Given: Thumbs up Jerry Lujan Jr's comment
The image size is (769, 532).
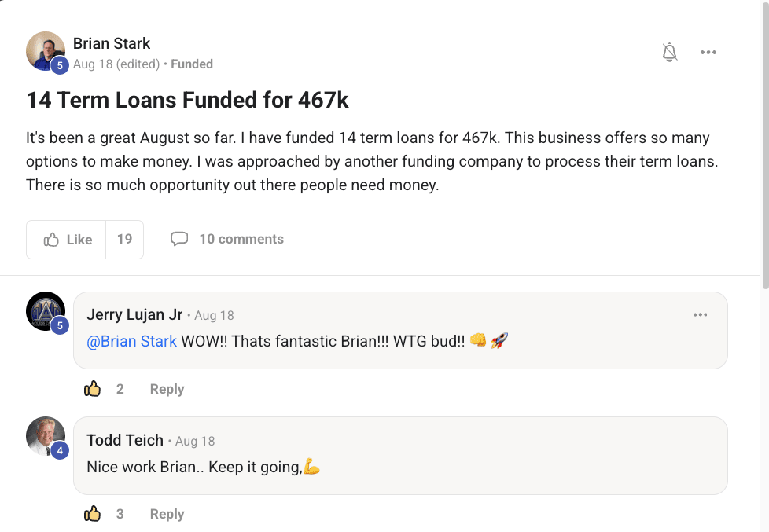Looking at the screenshot, I should (x=93, y=389).
